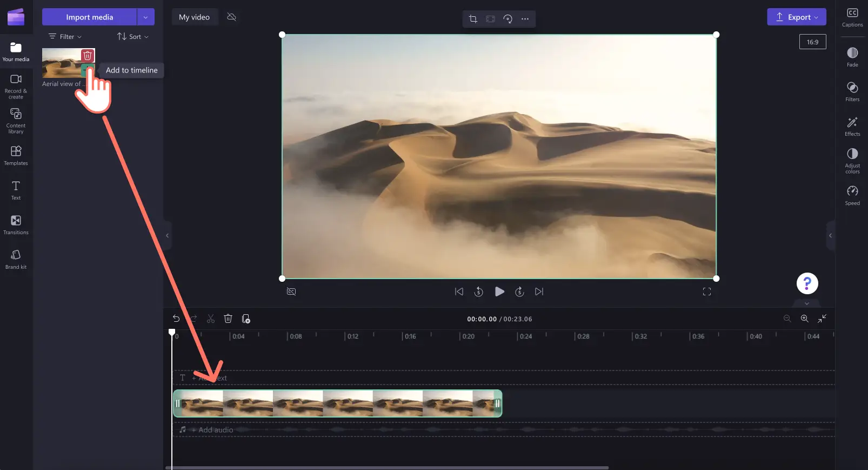Open the Effects tool
This screenshot has height=470, width=868.
852,126
